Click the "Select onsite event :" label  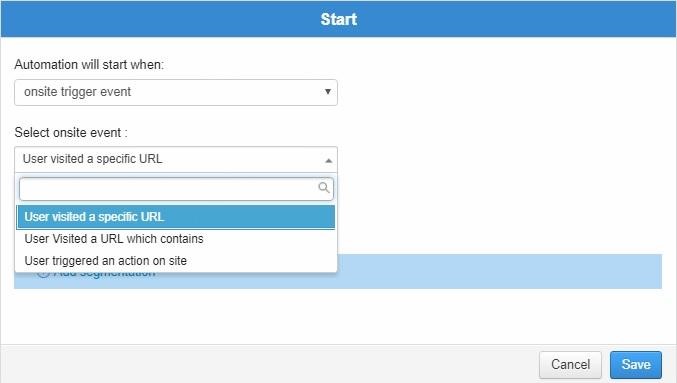point(71,132)
